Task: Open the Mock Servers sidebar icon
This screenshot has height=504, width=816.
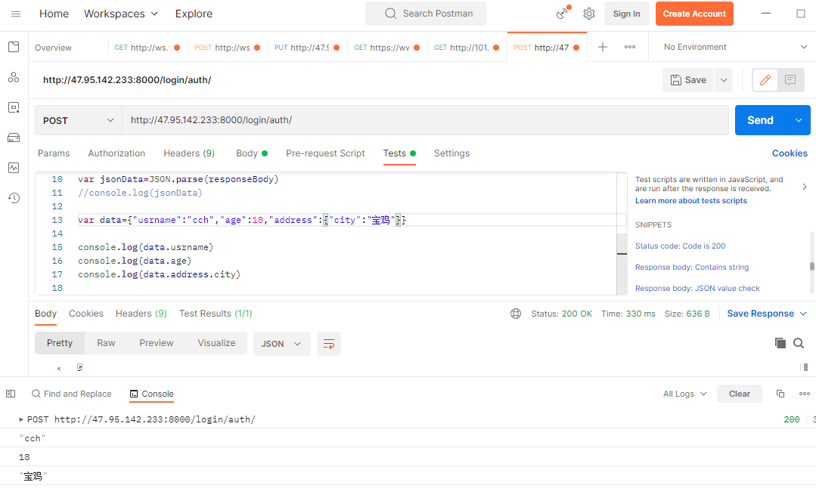Action: 14,138
